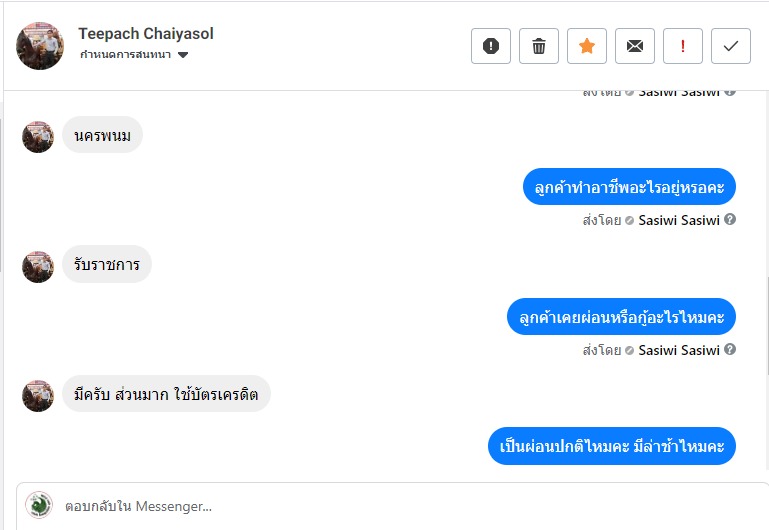Click the กำหนดการสนทนา label
The height and width of the screenshot is (530, 769).
(126, 54)
